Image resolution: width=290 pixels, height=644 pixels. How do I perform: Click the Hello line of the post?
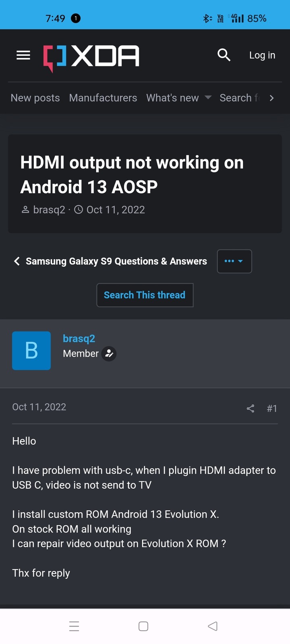point(24,441)
